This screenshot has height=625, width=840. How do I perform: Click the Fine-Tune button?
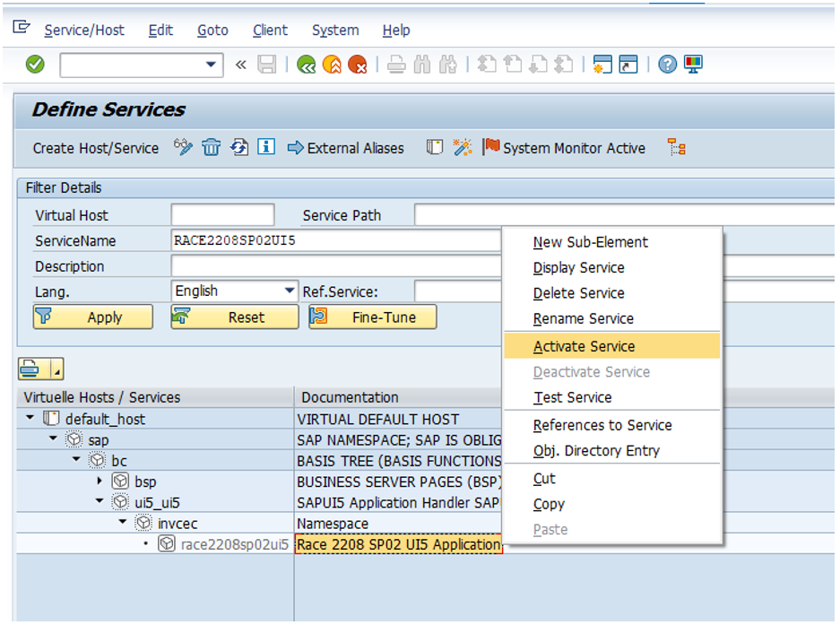click(x=373, y=317)
